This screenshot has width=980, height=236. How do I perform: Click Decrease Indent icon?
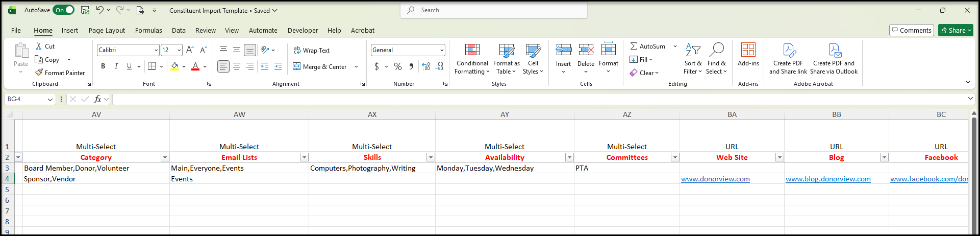tap(265, 66)
